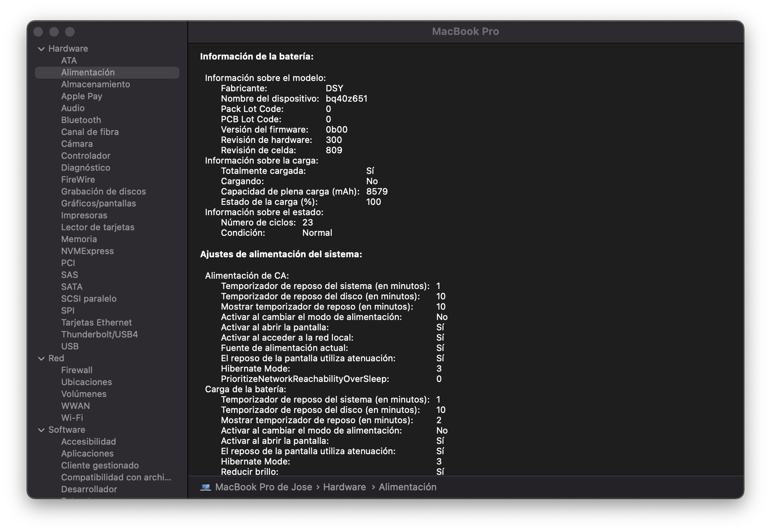The height and width of the screenshot is (532, 771).
Task: Select SATA in the sidebar
Action: [x=71, y=287]
